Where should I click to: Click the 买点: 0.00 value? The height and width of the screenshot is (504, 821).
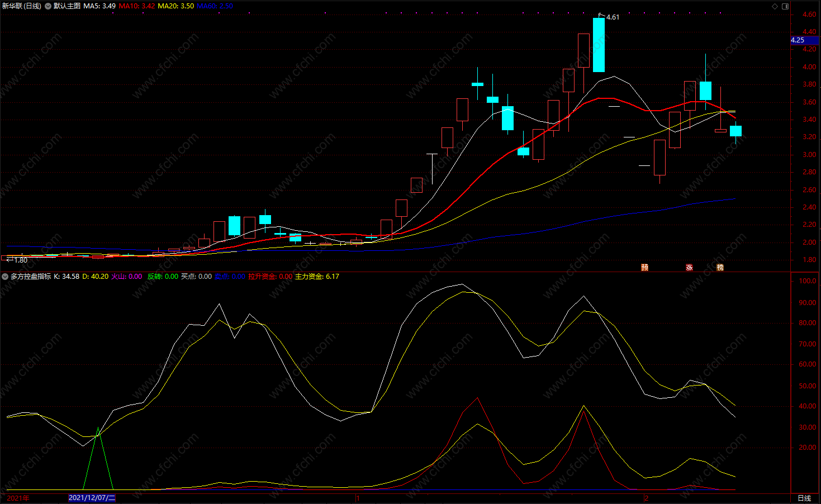point(197,277)
